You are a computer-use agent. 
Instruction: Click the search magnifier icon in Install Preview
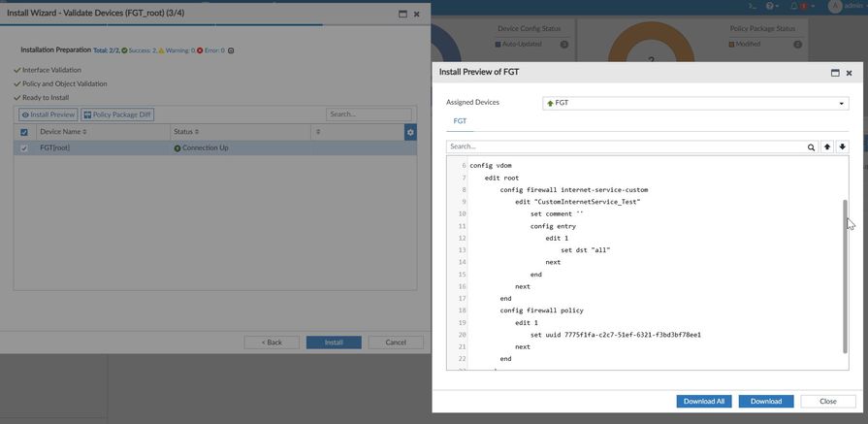click(x=811, y=147)
